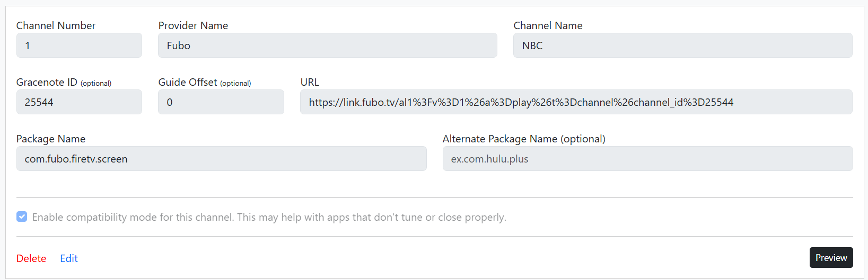The width and height of the screenshot is (868, 280).
Task: Click the "Provider Name" label
Action: pyautogui.click(x=193, y=25)
